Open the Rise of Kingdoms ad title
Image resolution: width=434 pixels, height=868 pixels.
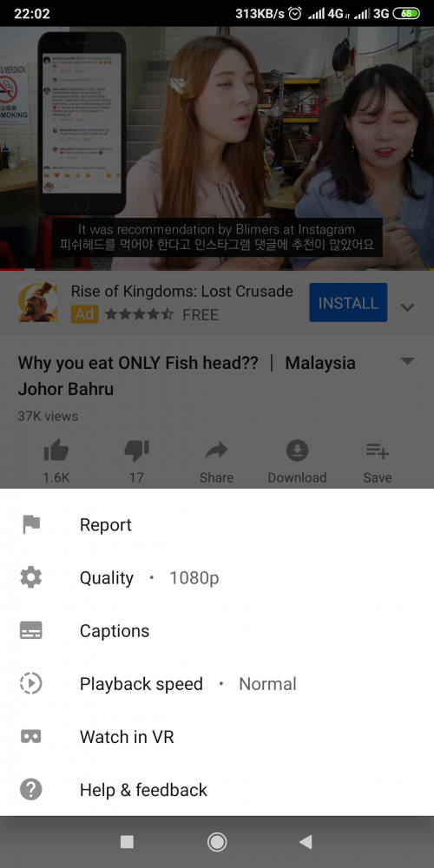pos(181,291)
